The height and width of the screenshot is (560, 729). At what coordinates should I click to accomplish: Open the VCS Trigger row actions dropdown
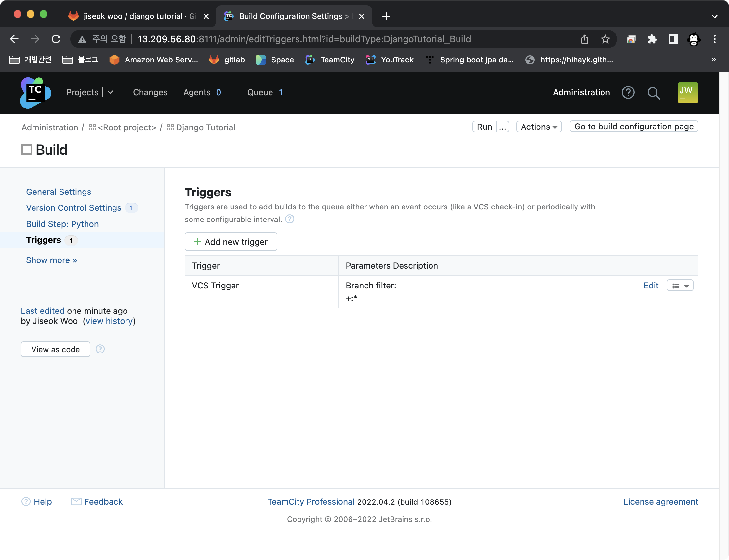[680, 286]
